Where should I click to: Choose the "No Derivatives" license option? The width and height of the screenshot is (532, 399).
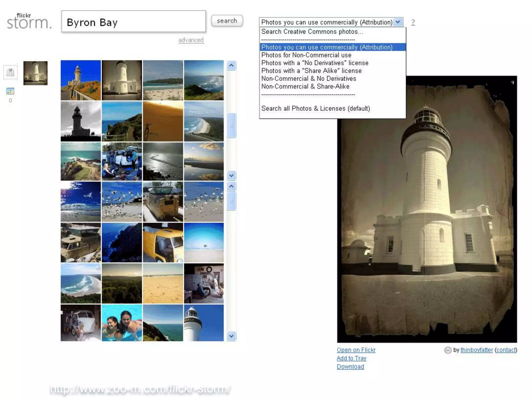click(315, 63)
